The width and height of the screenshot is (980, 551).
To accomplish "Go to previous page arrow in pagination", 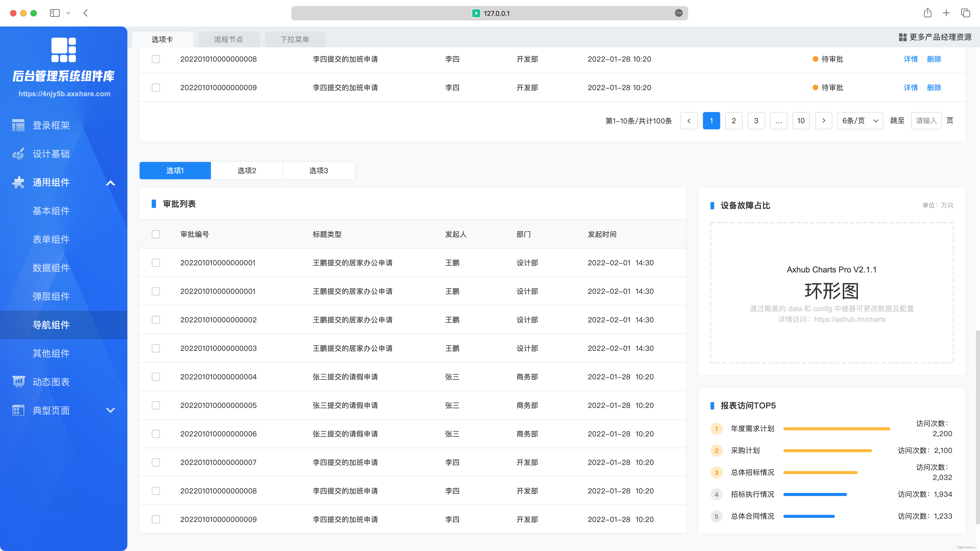I will [689, 120].
